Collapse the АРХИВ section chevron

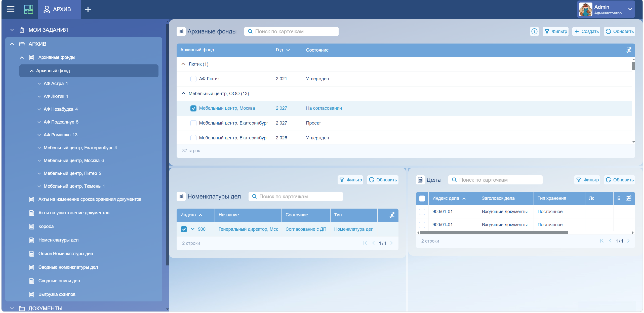coord(12,44)
